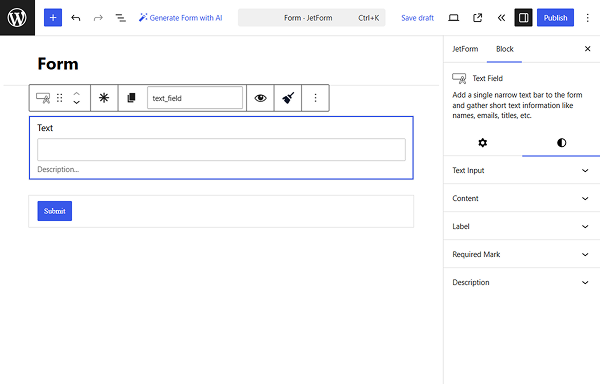Image resolution: width=600 pixels, height=384 pixels.
Task: Toggle the required asterisk button
Action: pos(104,98)
